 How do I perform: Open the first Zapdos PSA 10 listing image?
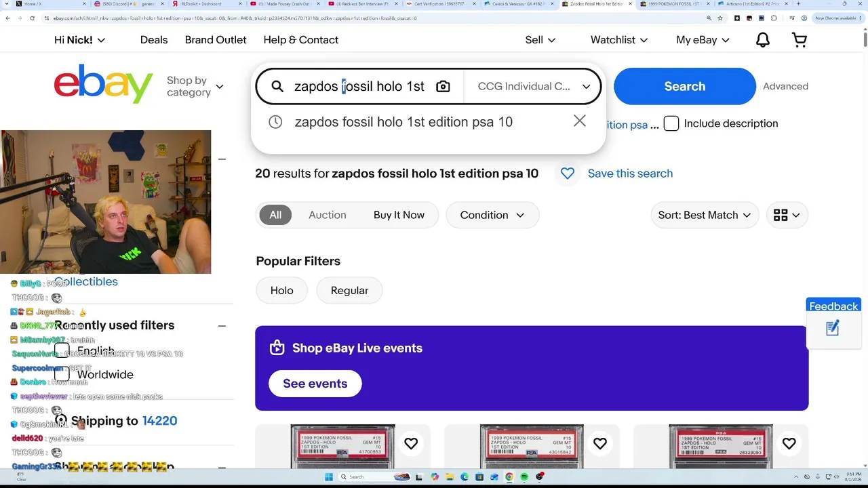point(342,446)
